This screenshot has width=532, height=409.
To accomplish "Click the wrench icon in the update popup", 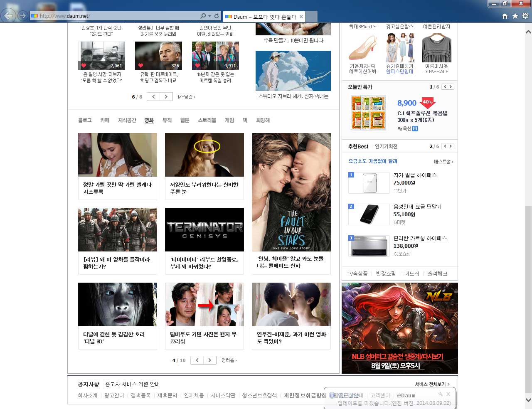I will (x=440, y=394).
